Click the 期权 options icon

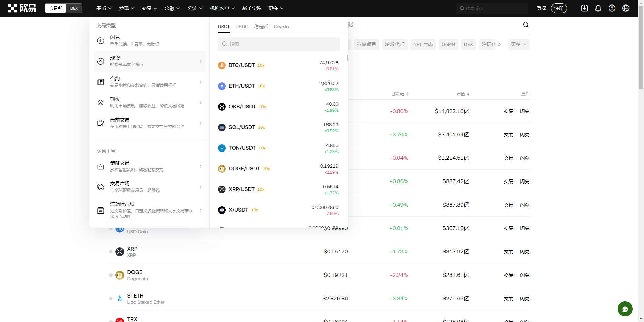(100, 103)
